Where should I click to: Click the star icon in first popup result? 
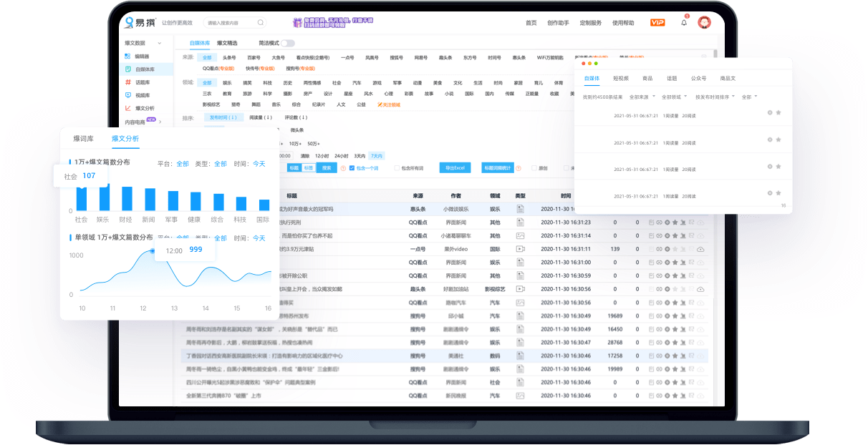(x=778, y=112)
